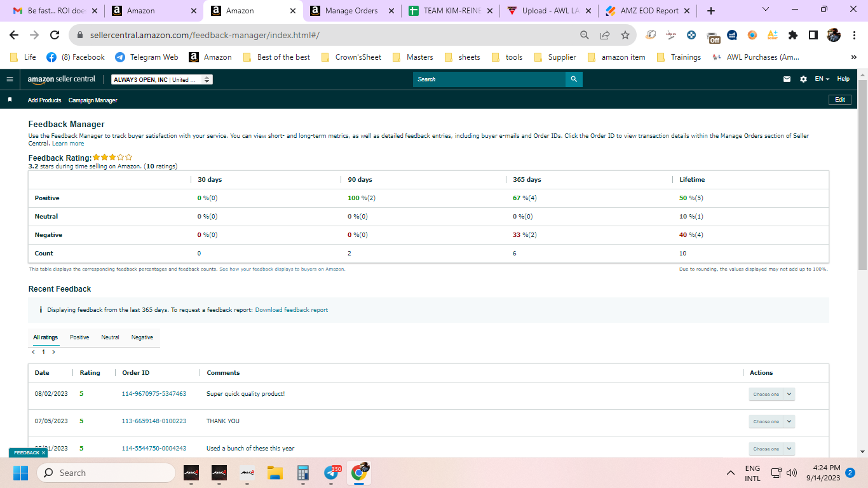Open Choose one dropdown for order 114-9670975-5347463
The width and height of the screenshot is (868, 488).
click(771, 394)
